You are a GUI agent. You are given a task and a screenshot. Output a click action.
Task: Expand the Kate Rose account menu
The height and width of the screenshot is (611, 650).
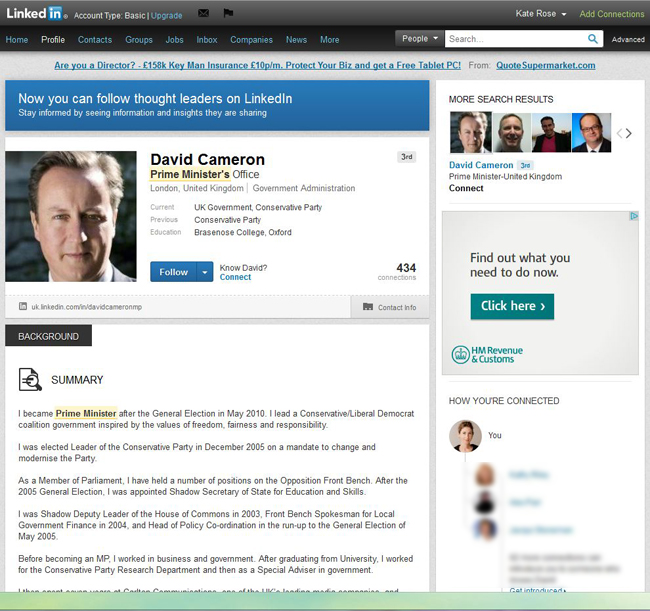click(541, 14)
